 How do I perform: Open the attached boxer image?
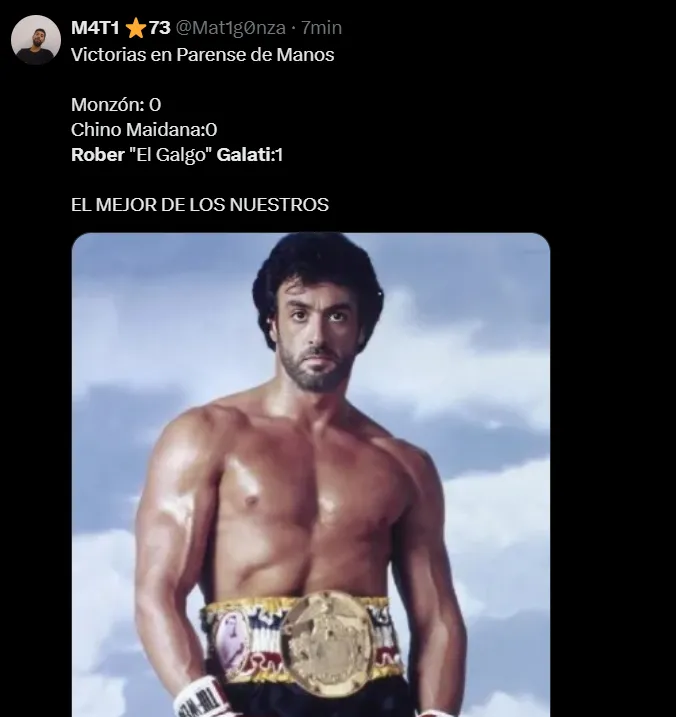point(311,475)
